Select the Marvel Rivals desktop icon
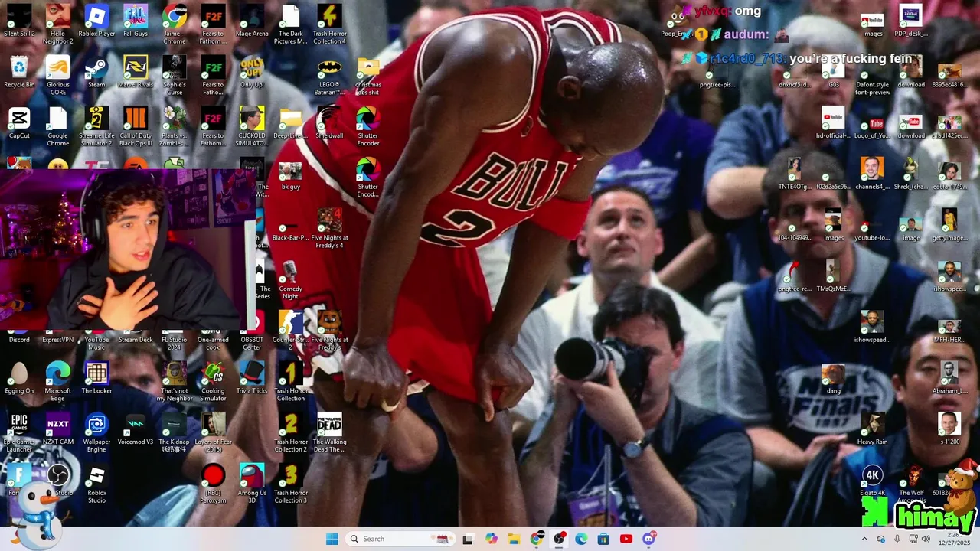Image resolution: width=980 pixels, height=551 pixels. (136, 73)
